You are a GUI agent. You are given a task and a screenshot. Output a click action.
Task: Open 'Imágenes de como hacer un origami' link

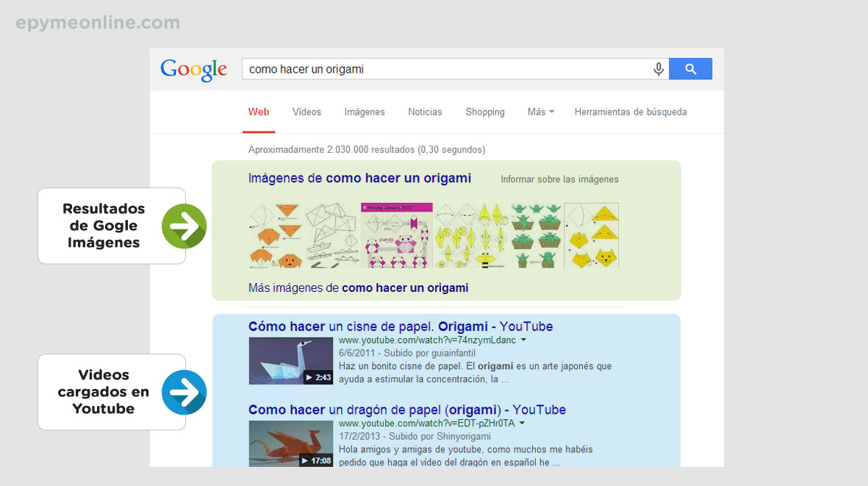[x=359, y=179]
